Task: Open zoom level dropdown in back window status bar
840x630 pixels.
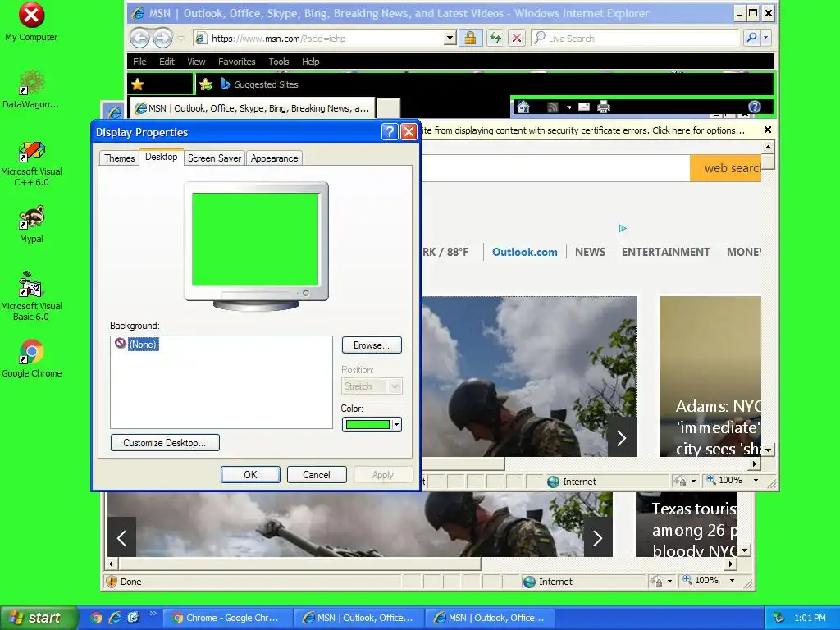Action: [x=733, y=580]
